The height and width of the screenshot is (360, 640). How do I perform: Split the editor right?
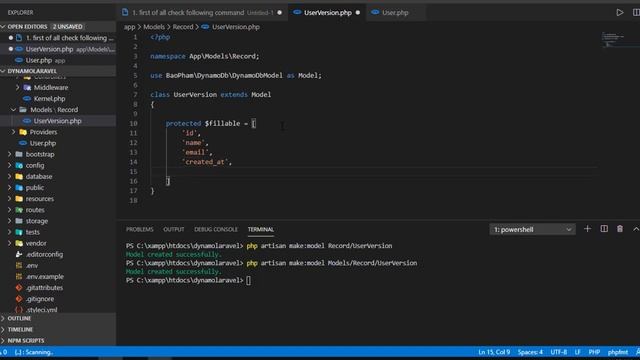636,13
